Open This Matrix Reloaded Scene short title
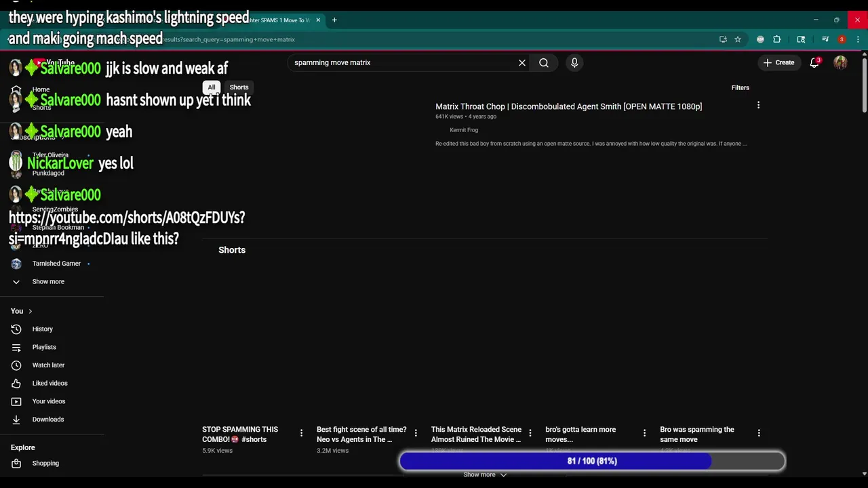This screenshot has height=488, width=868. pyautogui.click(x=476, y=434)
